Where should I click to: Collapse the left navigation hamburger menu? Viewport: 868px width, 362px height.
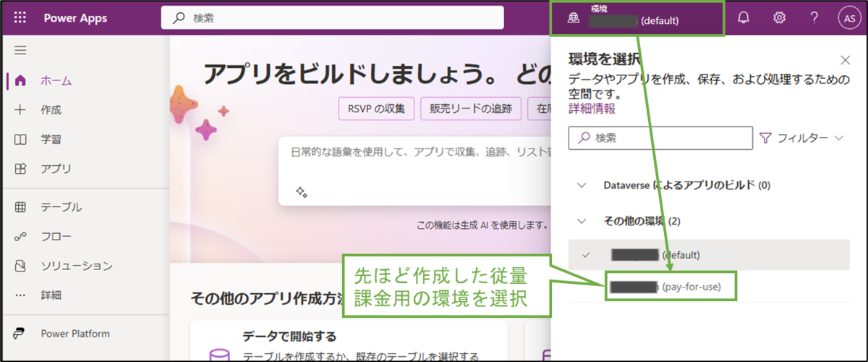point(20,50)
